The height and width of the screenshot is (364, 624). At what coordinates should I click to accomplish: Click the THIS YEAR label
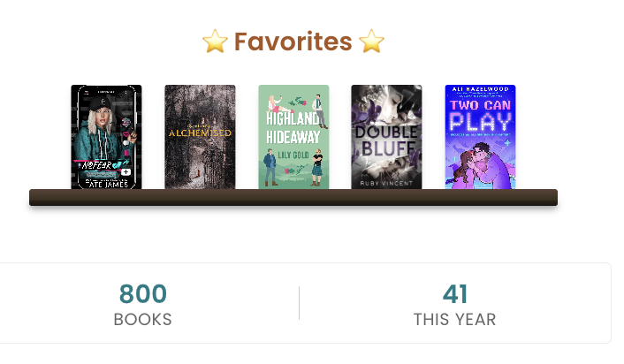454,320
